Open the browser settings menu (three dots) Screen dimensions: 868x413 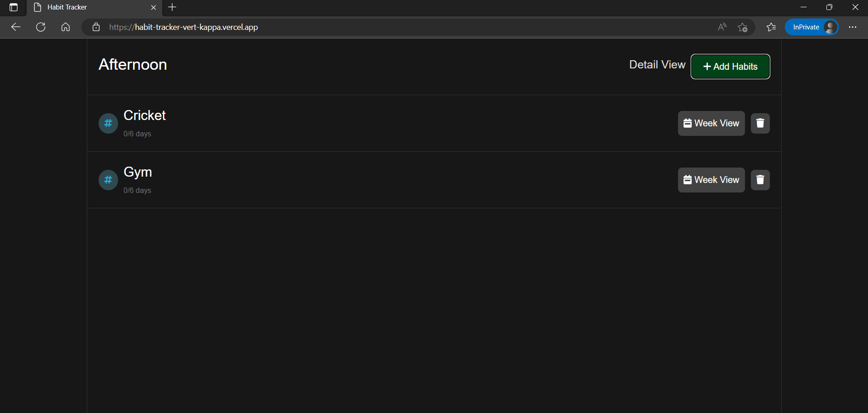tap(853, 27)
